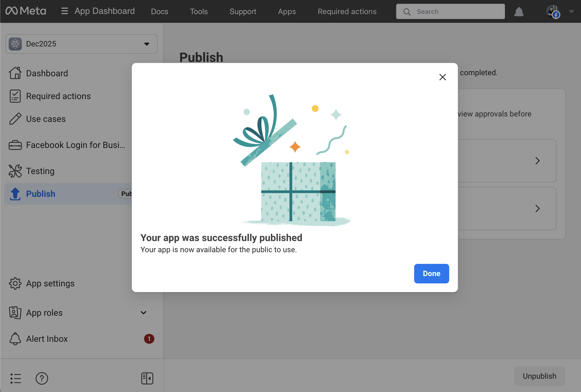Click the collapse sidebar panel icon
Screen dimensions: 581x392
[x=147, y=378]
